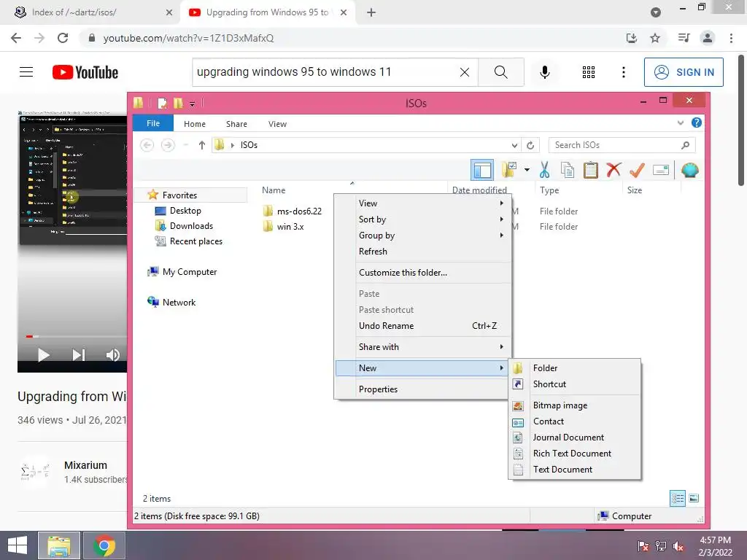
Task: Click the Explorer Forward navigation arrow
Action: click(168, 145)
